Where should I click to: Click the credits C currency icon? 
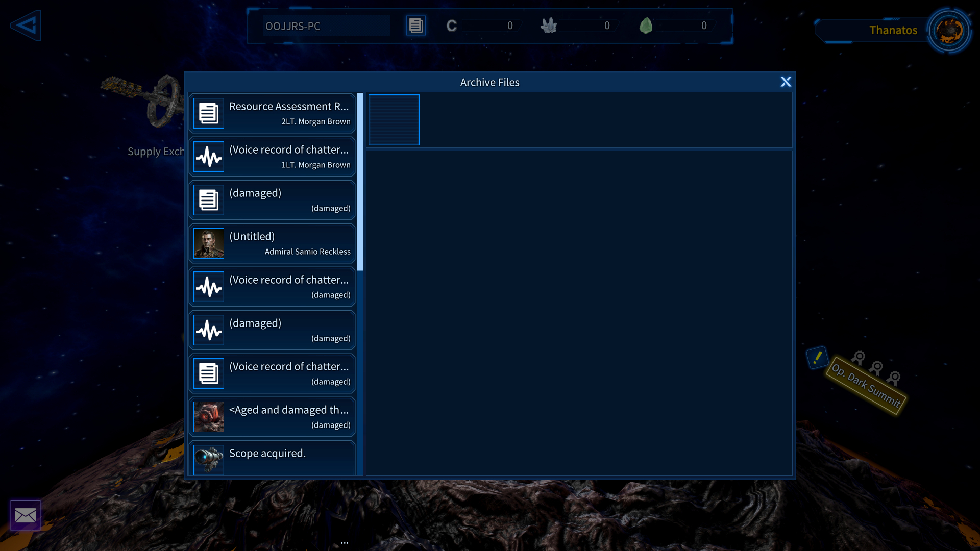(451, 26)
